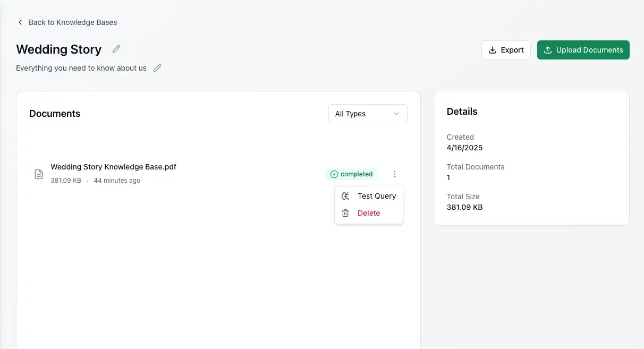Click the chevron inside the All Types selector

[396, 113]
